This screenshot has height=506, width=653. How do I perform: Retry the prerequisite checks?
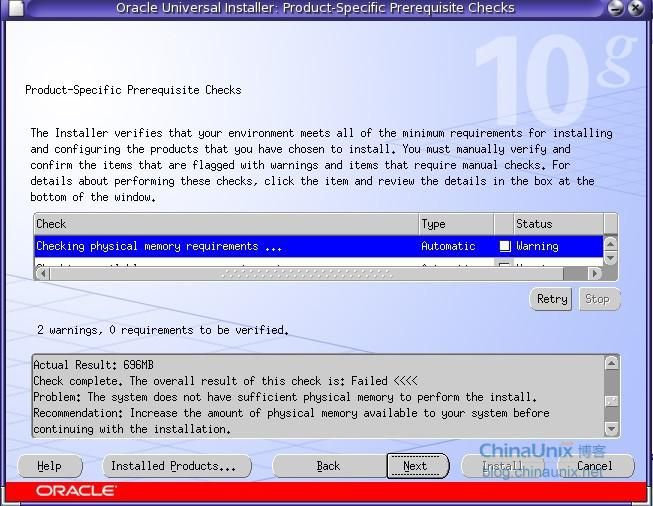(551, 299)
